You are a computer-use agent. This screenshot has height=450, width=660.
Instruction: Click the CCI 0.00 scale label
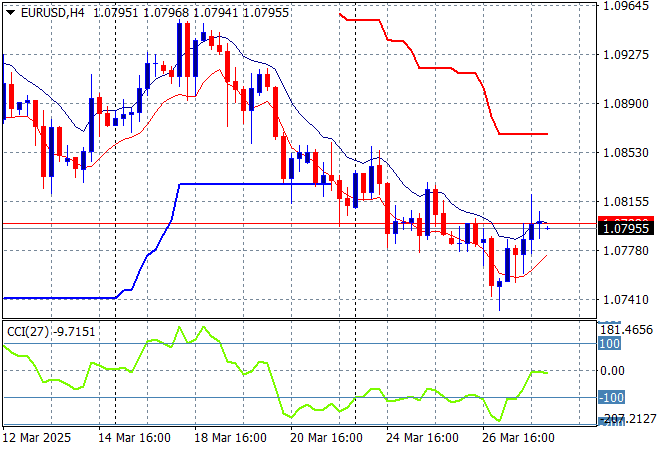pyautogui.click(x=612, y=370)
